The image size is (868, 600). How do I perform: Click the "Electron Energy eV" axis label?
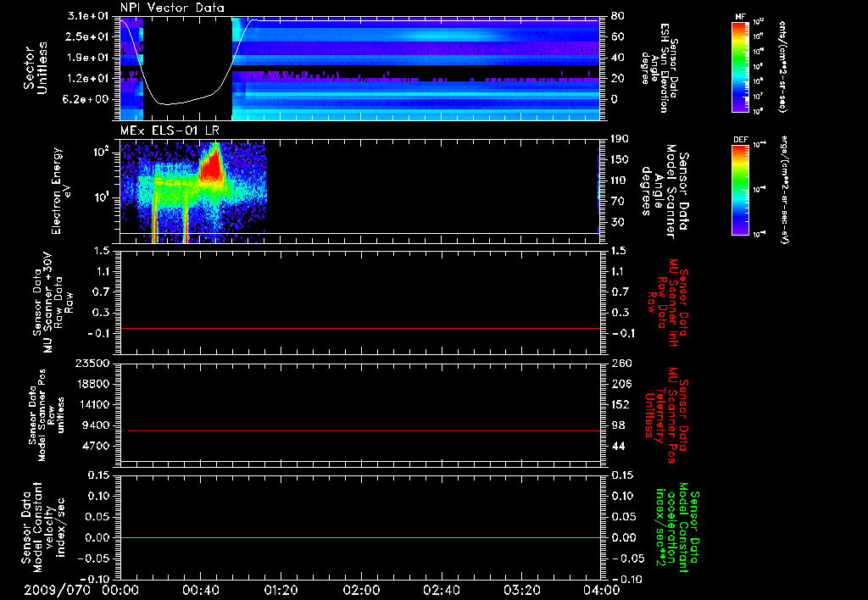point(60,191)
